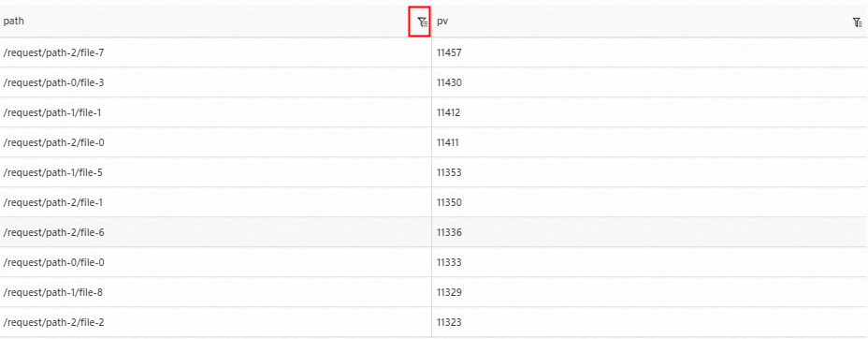Image resolution: width=868 pixels, height=339 pixels.
Task: Click the pv value 11336
Action: pyautogui.click(x=449, y=232)
